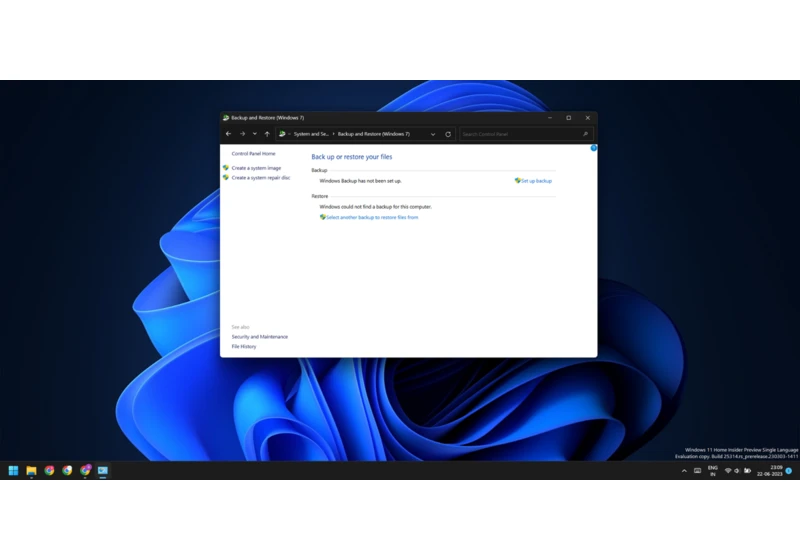This screenshot has width=800, height=560.
Task: Click the volume speaker tray icon
Action: (x=737, y=471)
